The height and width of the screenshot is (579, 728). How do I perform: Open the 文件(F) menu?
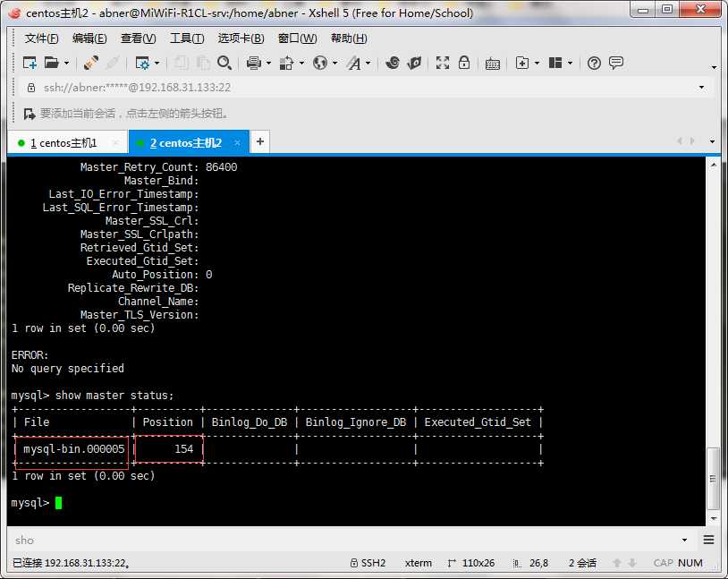(x=41, y=38)
